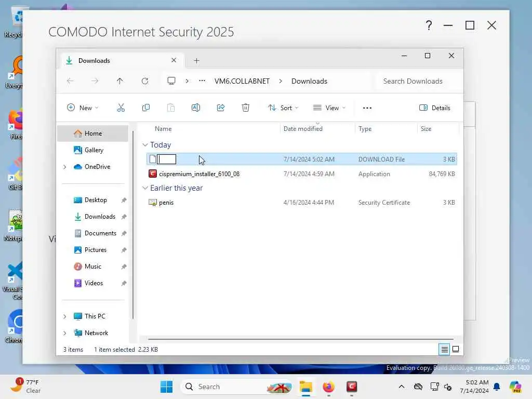532x399 pixels.
Task: Select the Security Certificate file row
Action: 302,203
